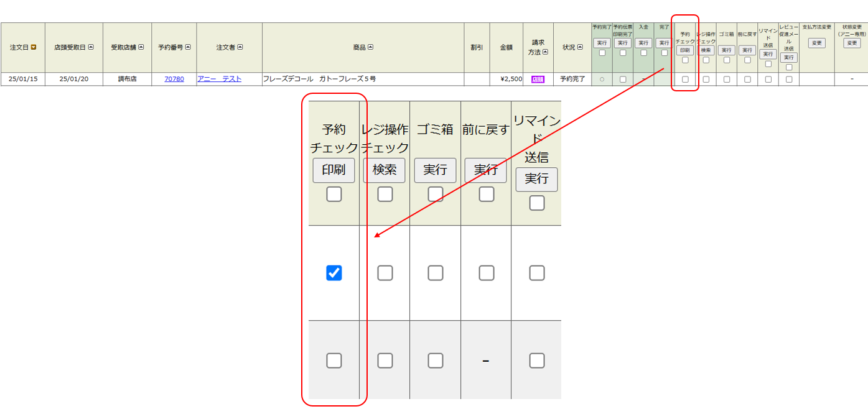The height and width of the screenshot is (409, 868).
Task: Check header checkbox under 入金 実行 button
Action: coord(643,53)
